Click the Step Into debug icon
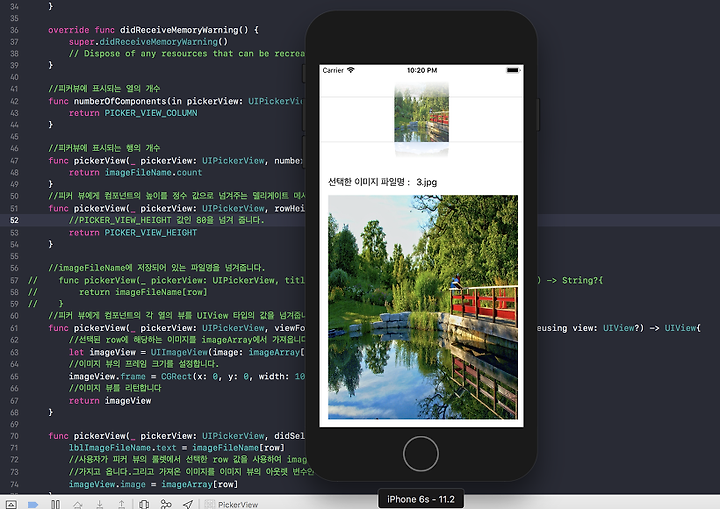The height and width of the screenshot is (509, 720). [100, 504]
